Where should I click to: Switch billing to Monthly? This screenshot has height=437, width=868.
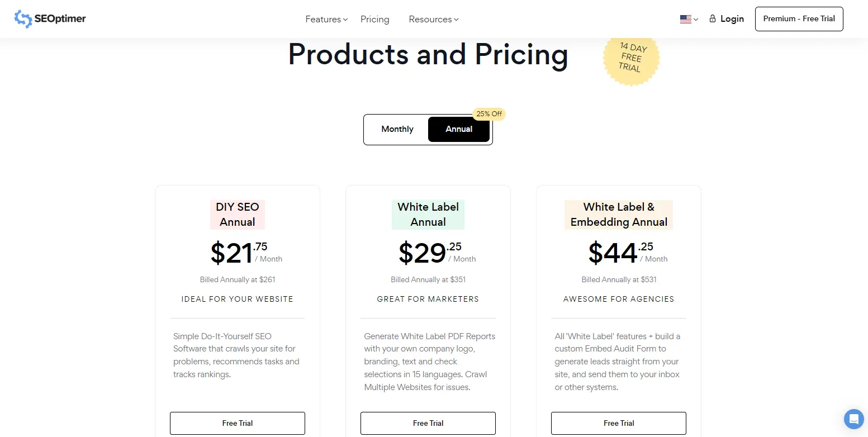[x=397, y=129]
